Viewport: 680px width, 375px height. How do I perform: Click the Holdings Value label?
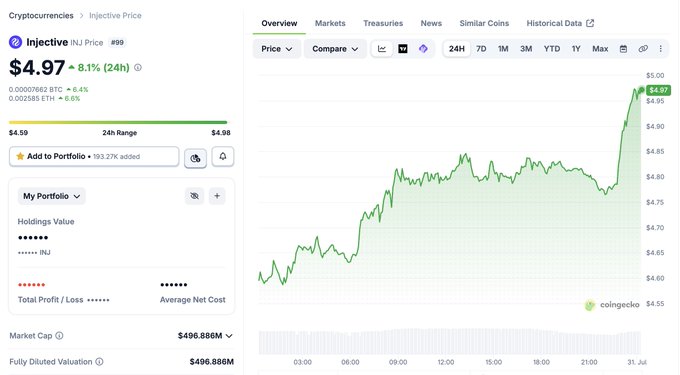[46, 222]
